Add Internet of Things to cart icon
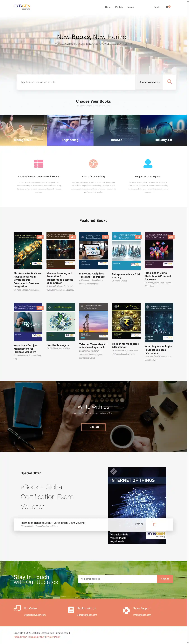 155,524
